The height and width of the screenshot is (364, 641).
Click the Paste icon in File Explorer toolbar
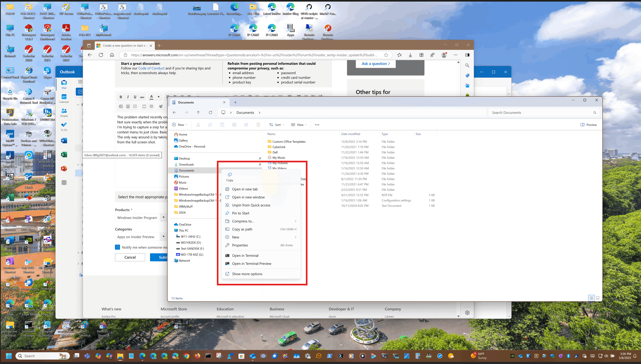click(222, 125)
